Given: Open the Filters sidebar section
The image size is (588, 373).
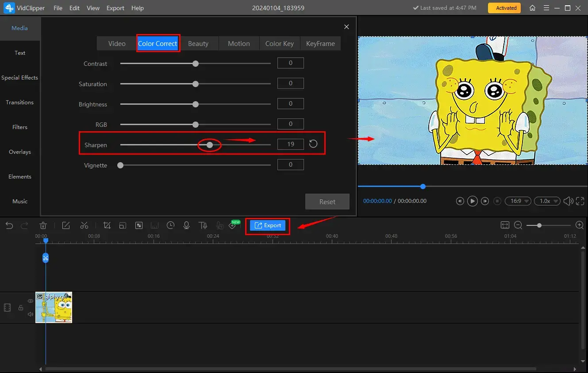Looking at the screenshot, I should click(20, 127).
